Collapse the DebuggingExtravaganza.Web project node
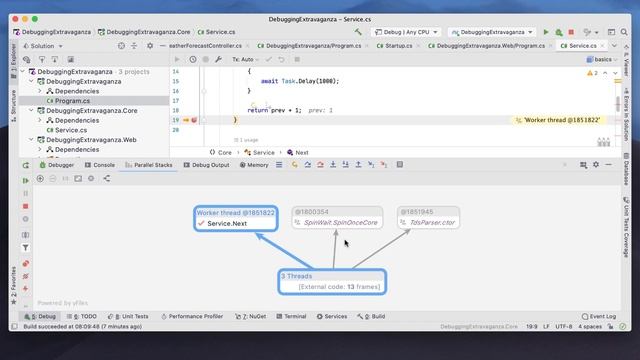640x360 pixels. pos(31,140)
